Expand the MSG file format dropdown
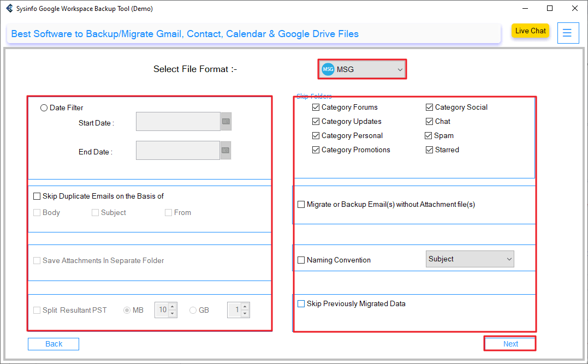Image resolution: width=588 pixels, height=364 pixels. (x=400, y=70)
